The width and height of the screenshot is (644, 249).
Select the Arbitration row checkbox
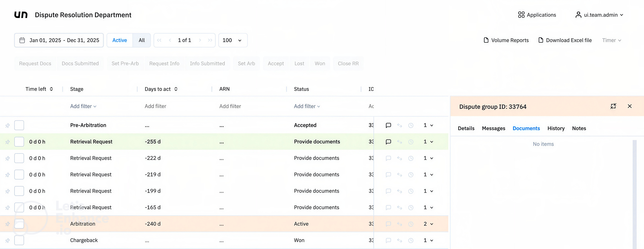point(19,224)
